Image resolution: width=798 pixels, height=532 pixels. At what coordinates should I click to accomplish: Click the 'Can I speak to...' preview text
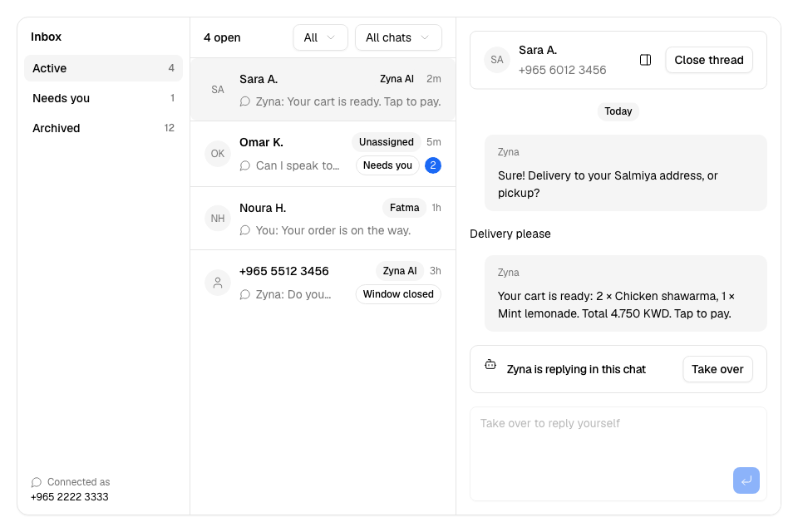(x=298, y=166)
